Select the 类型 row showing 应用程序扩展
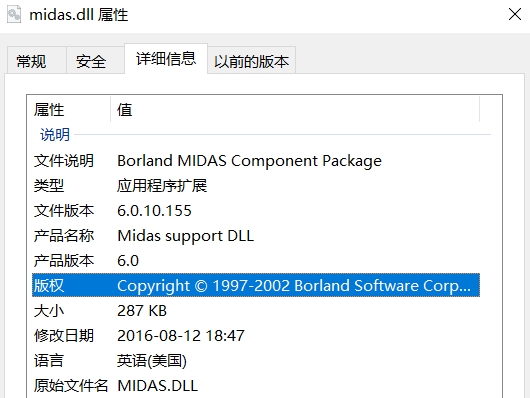The height and width of the screenshot is (398, 530). (x=256, y=186)
